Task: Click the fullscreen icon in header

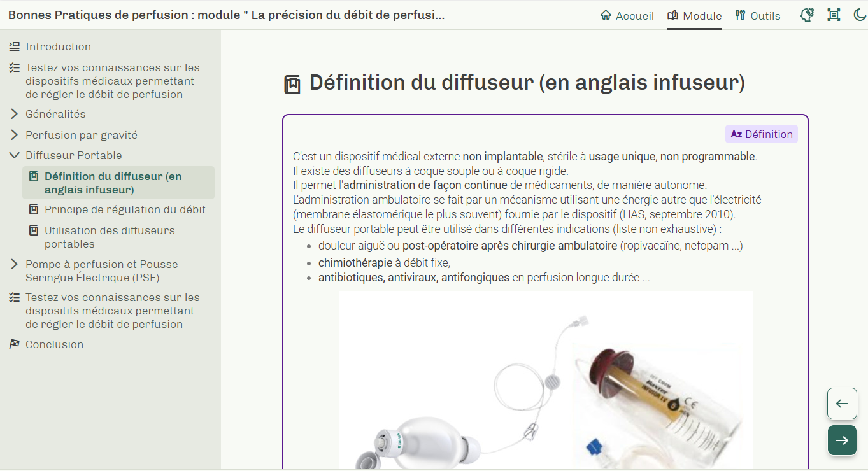Action: [833, 15]
